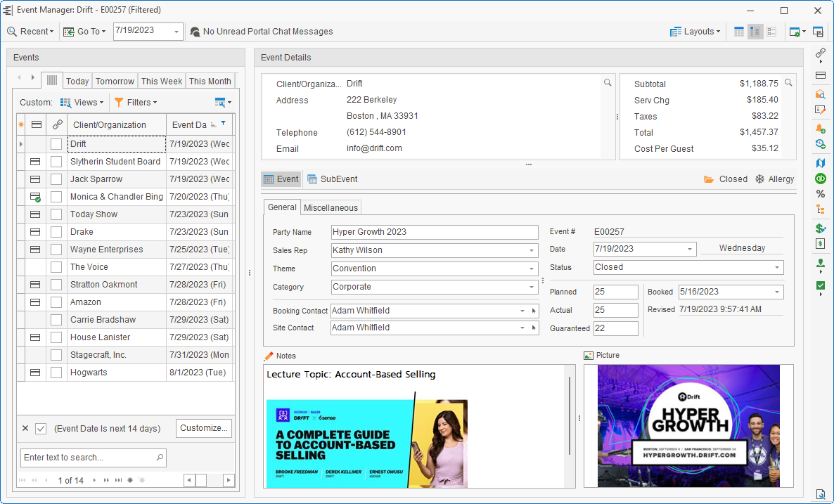This screenshot has height=504, width=834.
Task: Click the calendar bars icon before Today tab
Action: (x=51, y=80)
